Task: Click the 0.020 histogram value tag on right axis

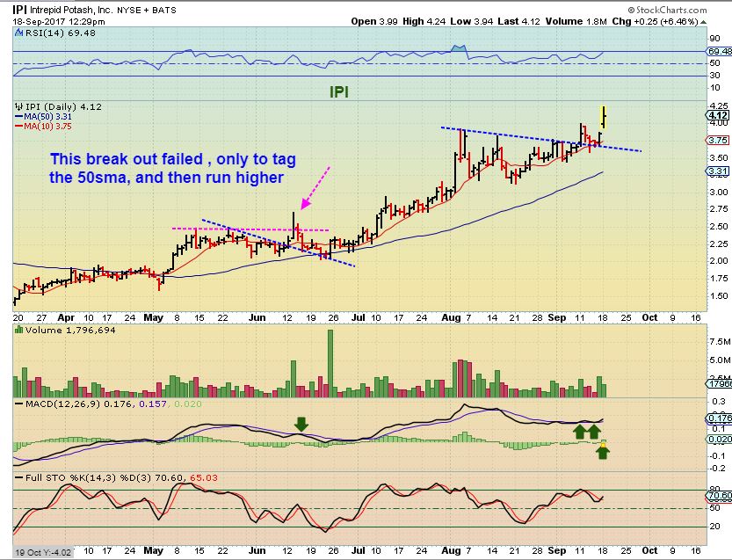Action: (720, 439)
